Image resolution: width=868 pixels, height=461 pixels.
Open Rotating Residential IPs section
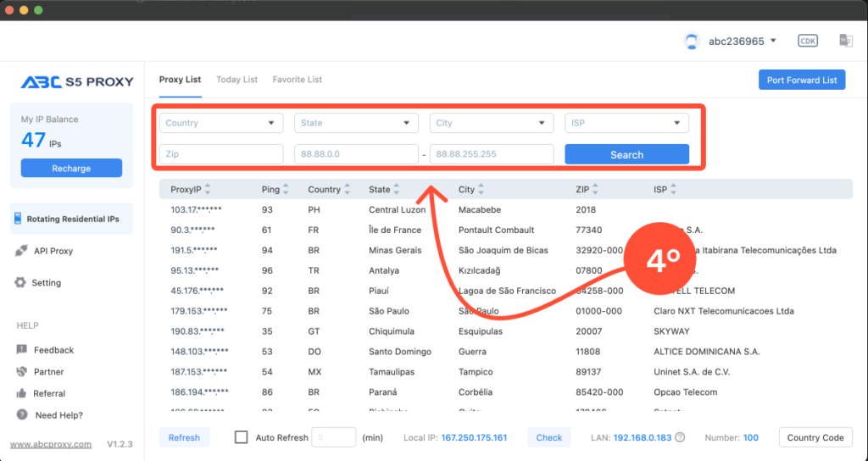pos(72,219)
